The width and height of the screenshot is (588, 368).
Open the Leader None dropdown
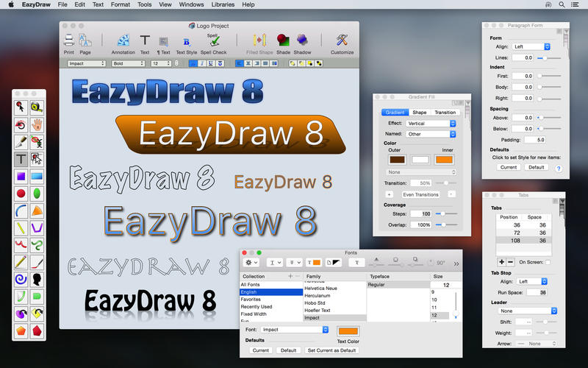[528, 311]
